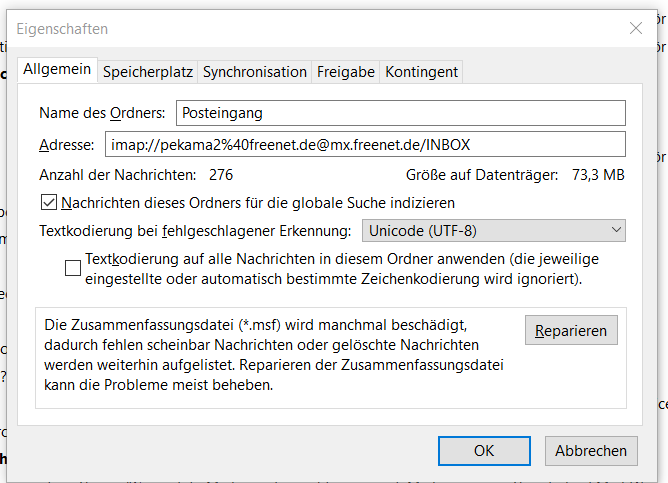Select the Freigabe tab
Screen dimensions: 668x483
pyautogui.click(x=346, y=72)
